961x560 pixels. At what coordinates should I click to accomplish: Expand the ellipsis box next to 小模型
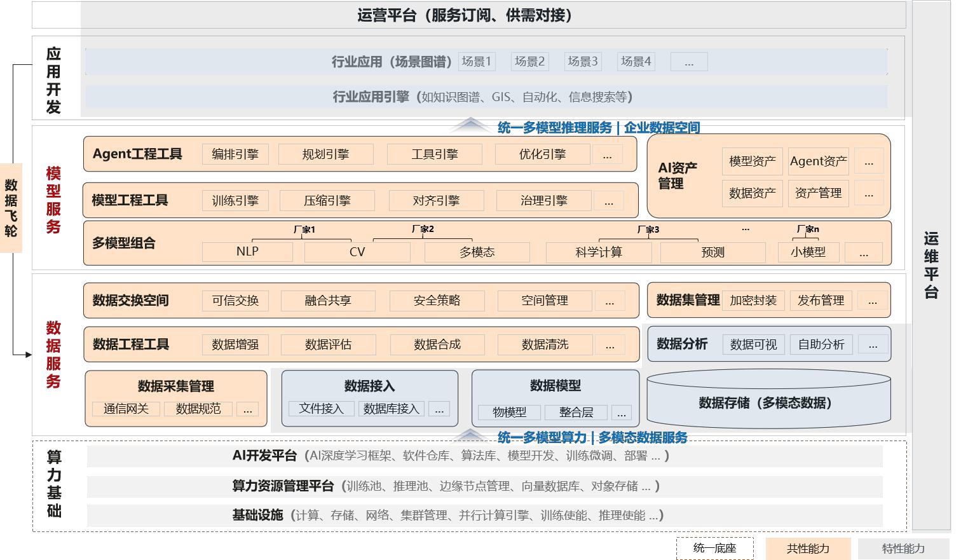tap(864, 252)
